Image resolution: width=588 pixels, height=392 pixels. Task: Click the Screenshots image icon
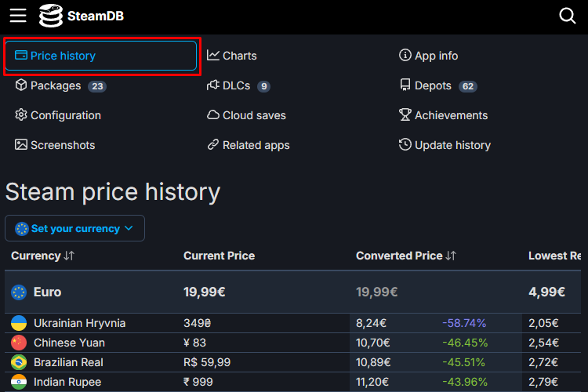pos(21,144)
